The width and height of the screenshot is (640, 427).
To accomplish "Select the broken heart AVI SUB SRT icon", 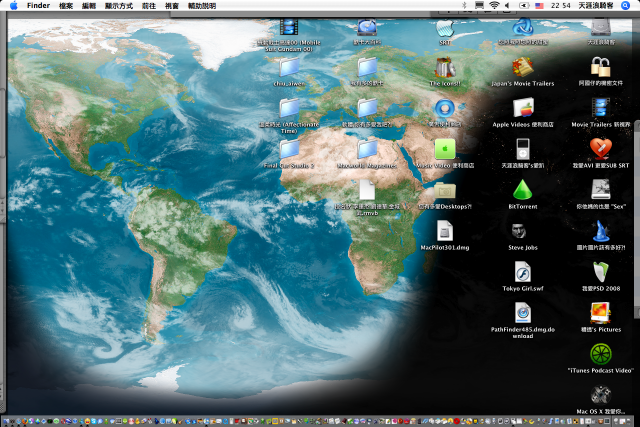I will 601,149.
